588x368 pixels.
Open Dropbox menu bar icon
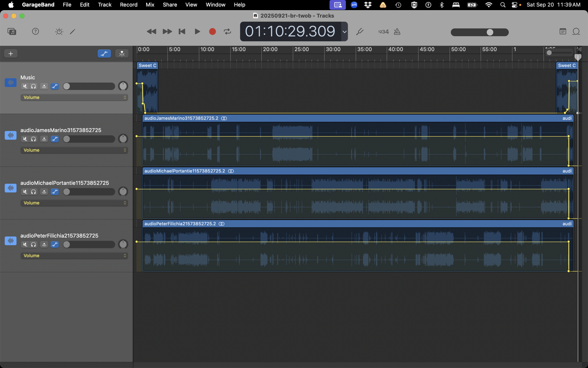coord(368,5)
